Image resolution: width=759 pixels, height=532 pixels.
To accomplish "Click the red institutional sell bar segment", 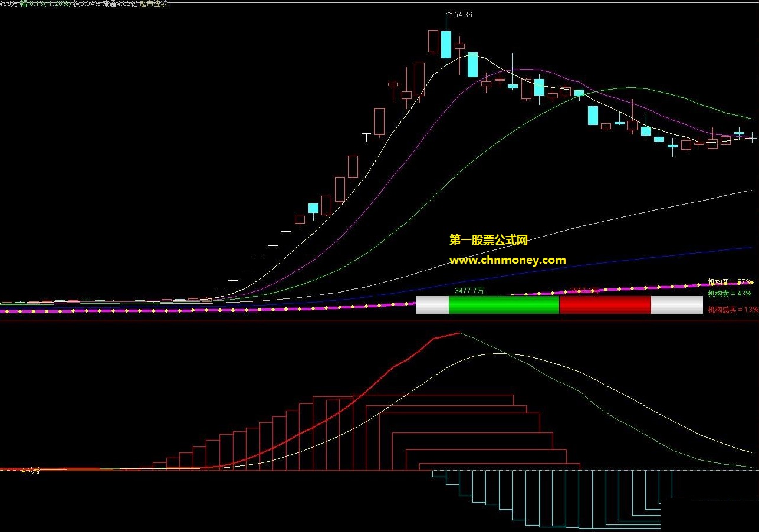I will (x=605, y=304).
